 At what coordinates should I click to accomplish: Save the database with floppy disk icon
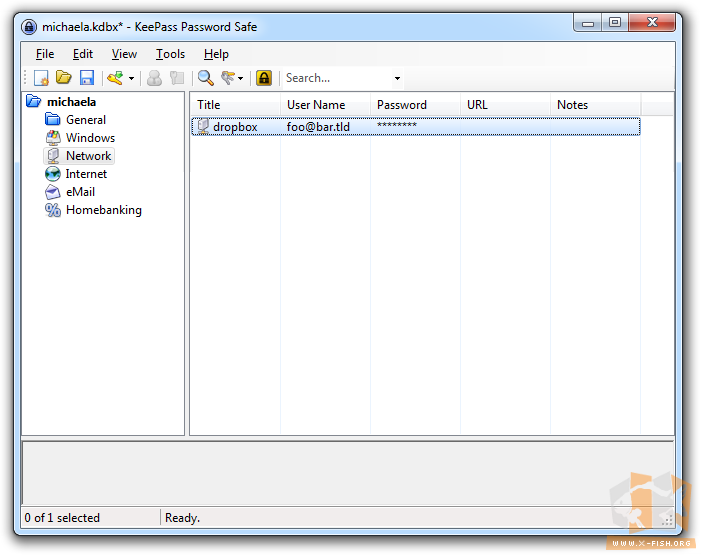click(87, 78)
